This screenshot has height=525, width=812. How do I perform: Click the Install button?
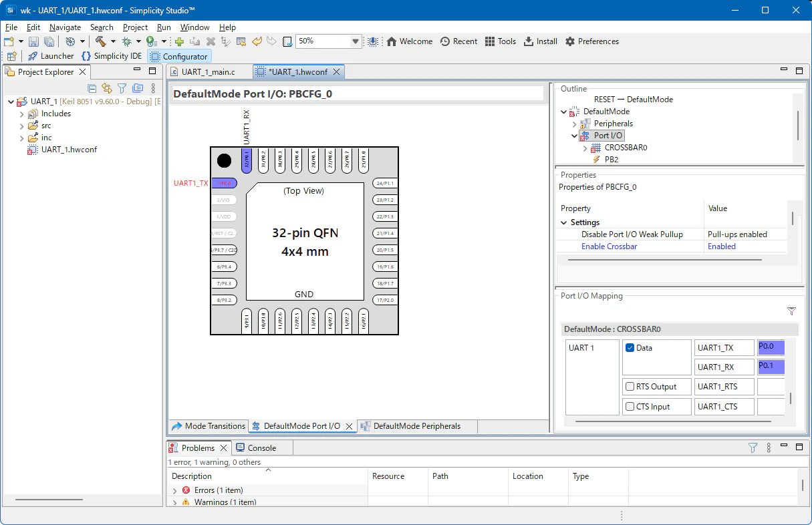541,41
